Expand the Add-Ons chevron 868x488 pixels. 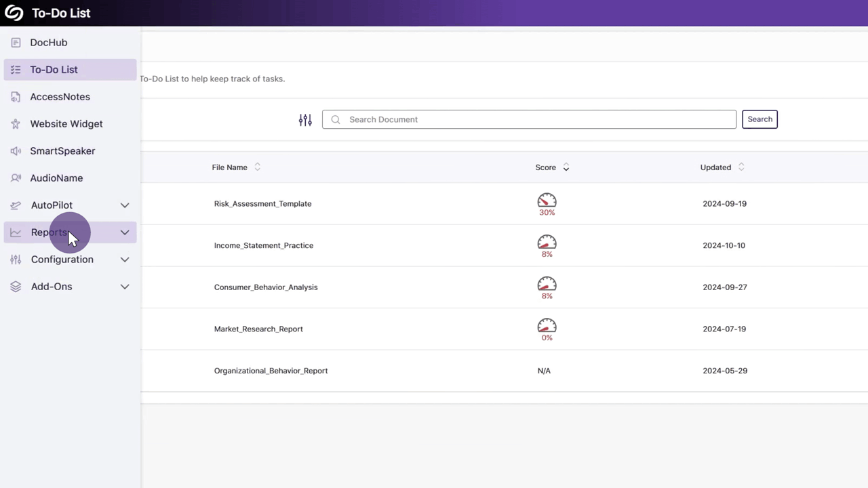click(125, 287)
